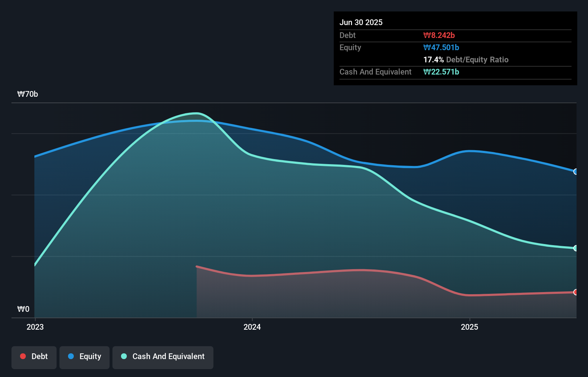588x377 pixels.
Task: Select the 2025 axis label
Action: coord(470,327)
